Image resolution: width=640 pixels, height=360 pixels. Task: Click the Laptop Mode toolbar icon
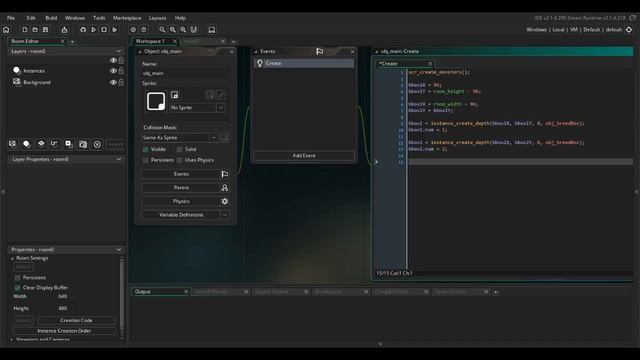(x=212, y=30)
